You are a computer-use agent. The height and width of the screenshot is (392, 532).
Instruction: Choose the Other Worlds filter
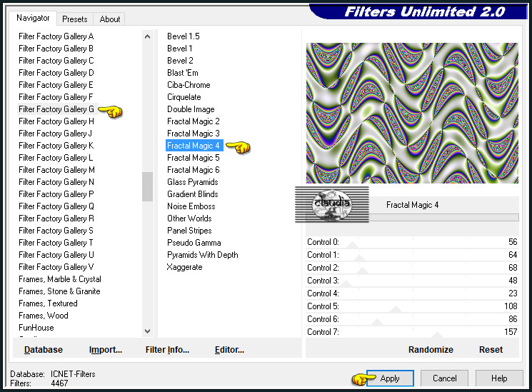(x=189, y=218)
